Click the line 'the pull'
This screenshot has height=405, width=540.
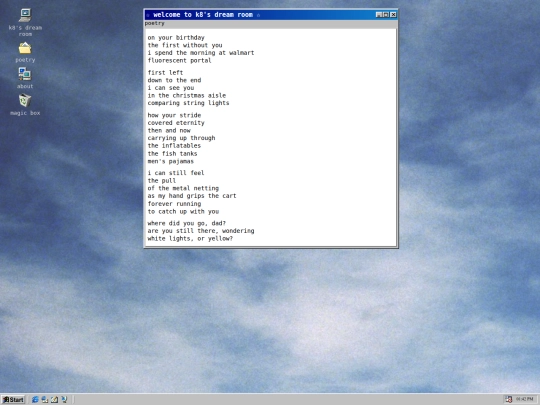coord(162,181)
